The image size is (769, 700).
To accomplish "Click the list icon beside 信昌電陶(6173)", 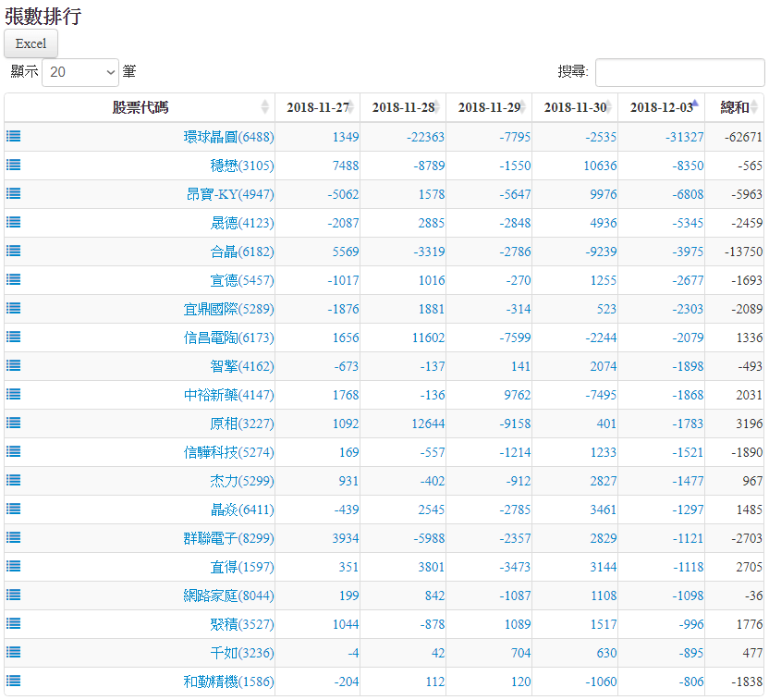I will (x=14, y=337).
